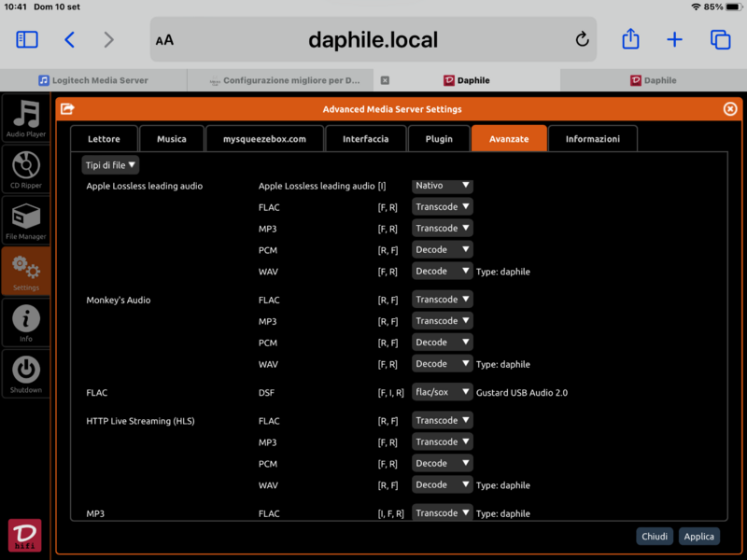The width and height of the screenshot is (747, 560).
Task: Select the Lettore tab
Action: click(104, 139)
